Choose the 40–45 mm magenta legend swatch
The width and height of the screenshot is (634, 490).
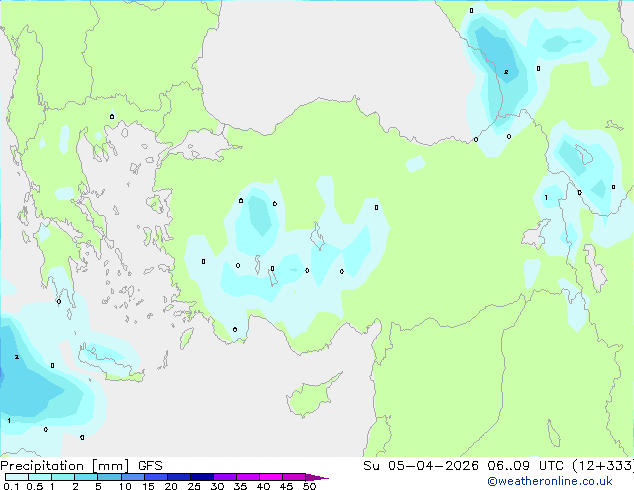pos(271,477)
